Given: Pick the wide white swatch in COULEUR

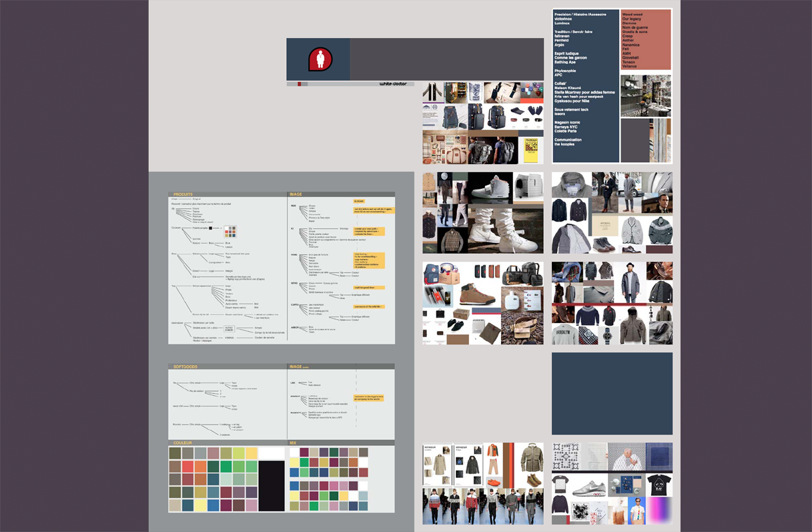Looking at the screenshot, I should (x=271, y=453).
